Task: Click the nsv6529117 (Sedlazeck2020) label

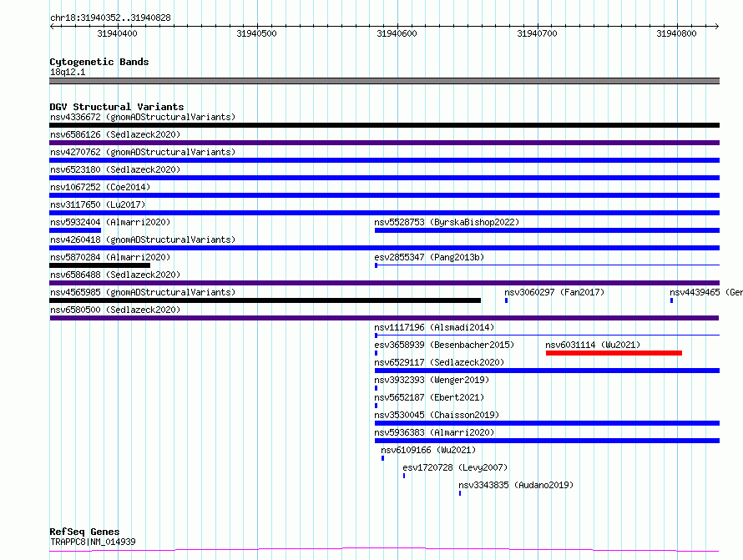Action: pos(439,362)
